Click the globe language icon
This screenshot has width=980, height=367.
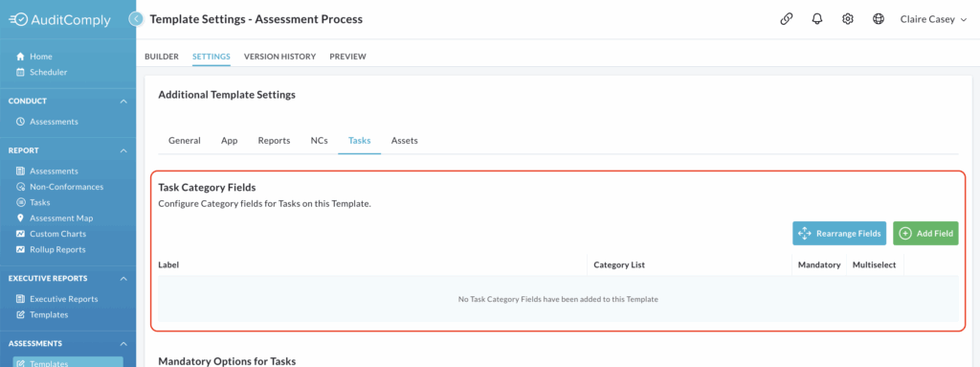click(879, 19)
